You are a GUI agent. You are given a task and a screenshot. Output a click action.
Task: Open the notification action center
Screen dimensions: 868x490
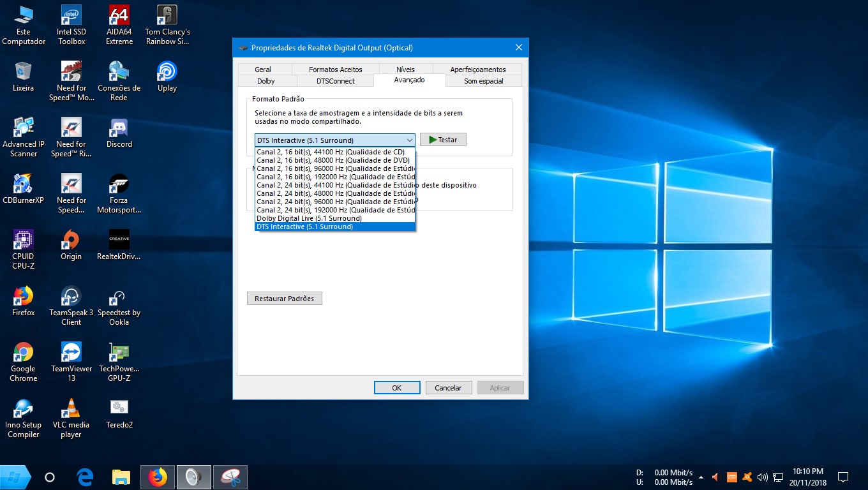pos(843,477)
